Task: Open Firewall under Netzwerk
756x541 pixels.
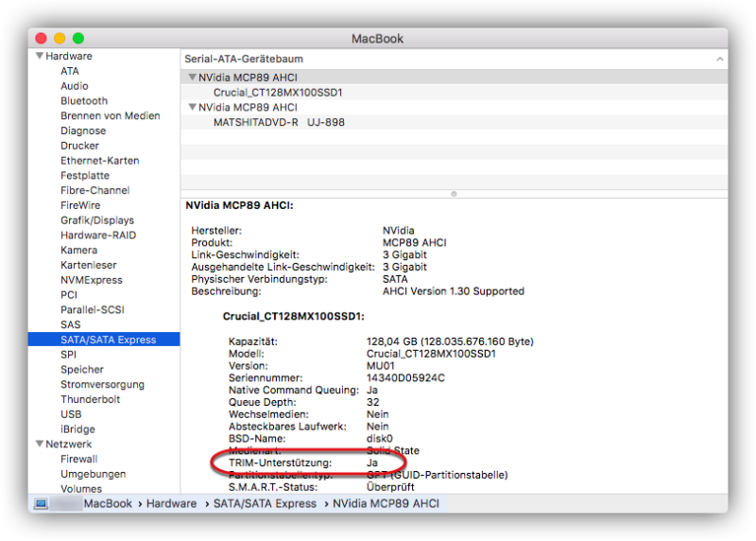Action: point(79,459)
